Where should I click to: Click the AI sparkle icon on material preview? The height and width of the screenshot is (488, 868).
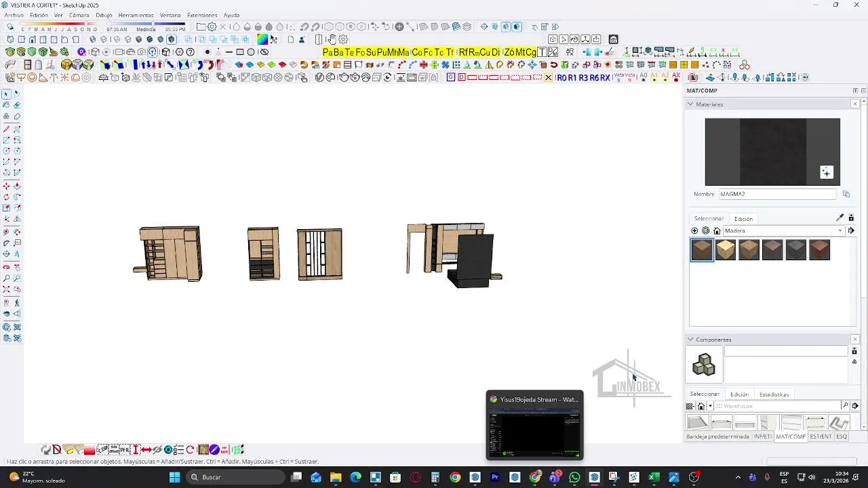[826, 173]
